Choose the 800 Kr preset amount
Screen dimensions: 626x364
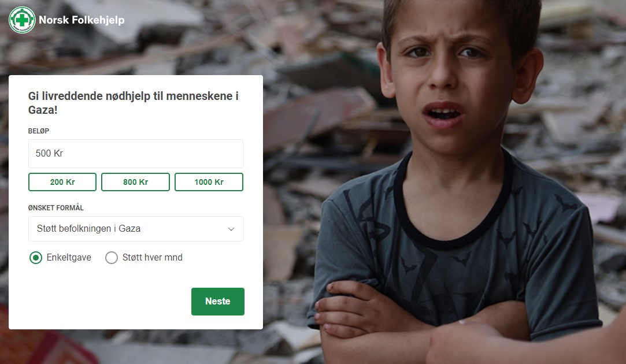pyautogui.click(x=135, y=182)
